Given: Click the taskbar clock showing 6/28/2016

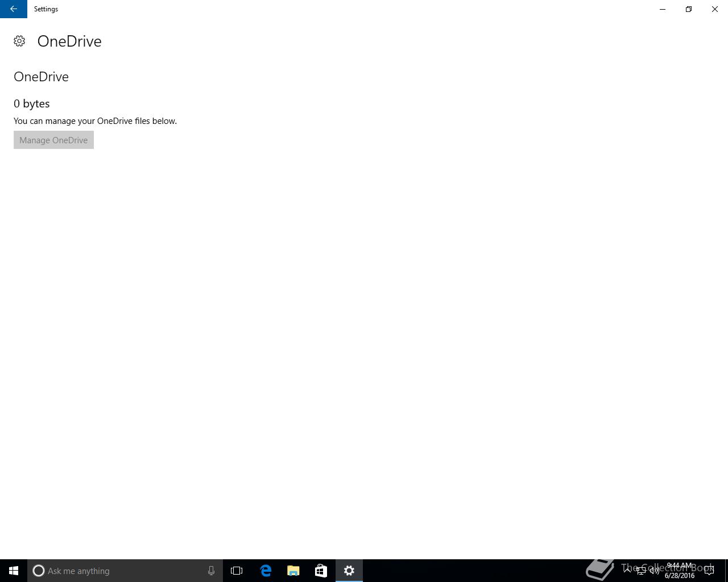Looking at the screenshot, I should [680, 571].
